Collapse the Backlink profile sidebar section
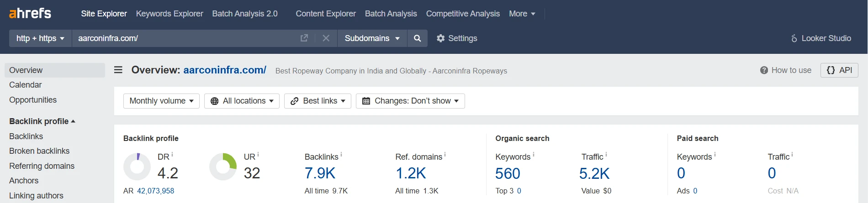The width and height of the screenshot is (868, 203). coord(42,121)
